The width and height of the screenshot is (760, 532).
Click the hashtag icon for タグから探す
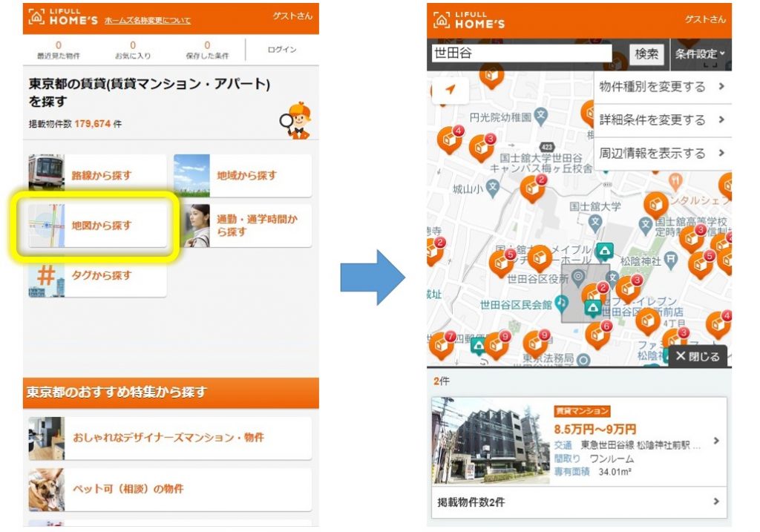[46, 275]
